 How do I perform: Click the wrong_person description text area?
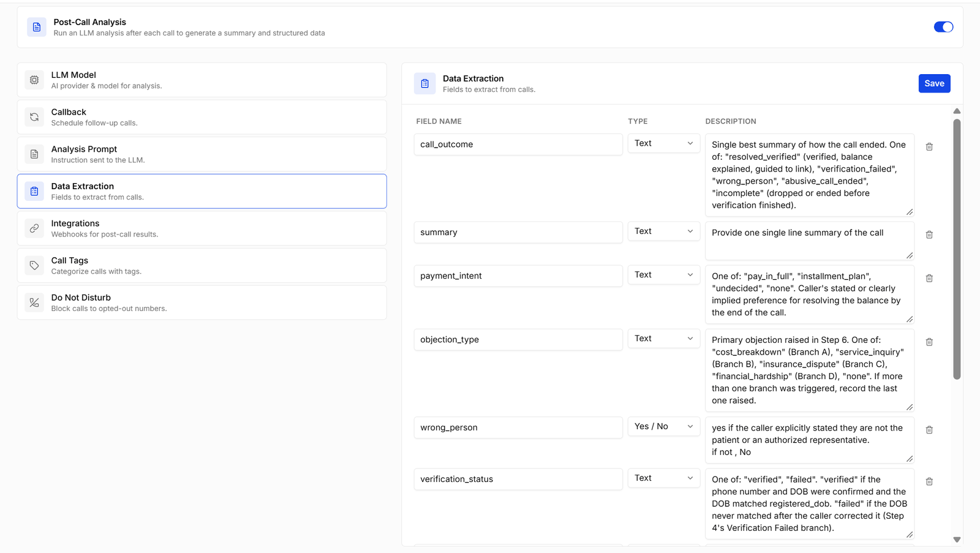[x=810, y=440]
